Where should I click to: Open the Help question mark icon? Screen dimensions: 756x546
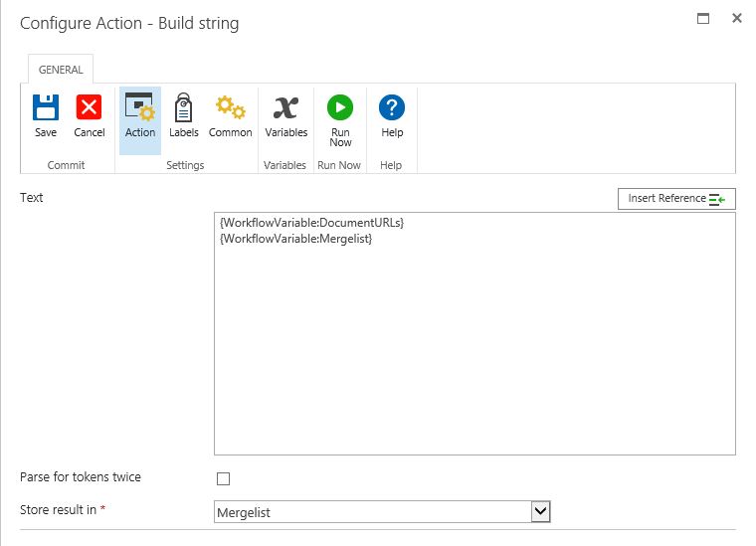(392, 108)
